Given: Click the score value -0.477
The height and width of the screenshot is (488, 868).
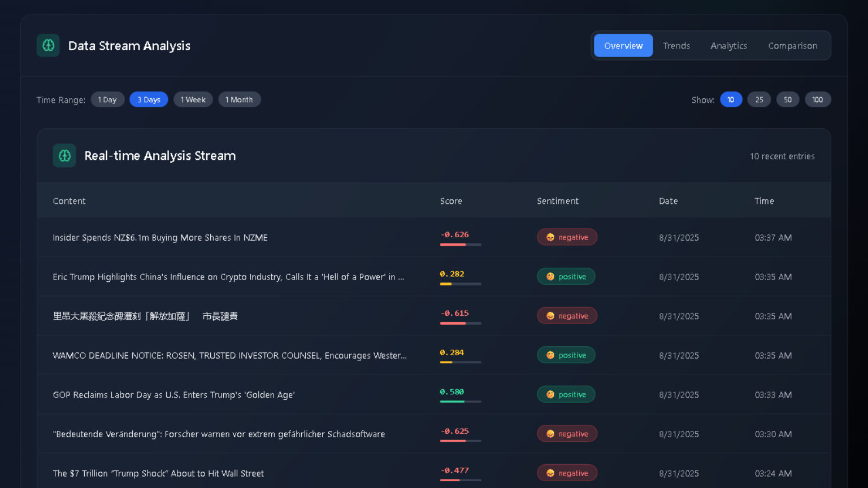Looking at the screenshot, I should click(454, 470).
